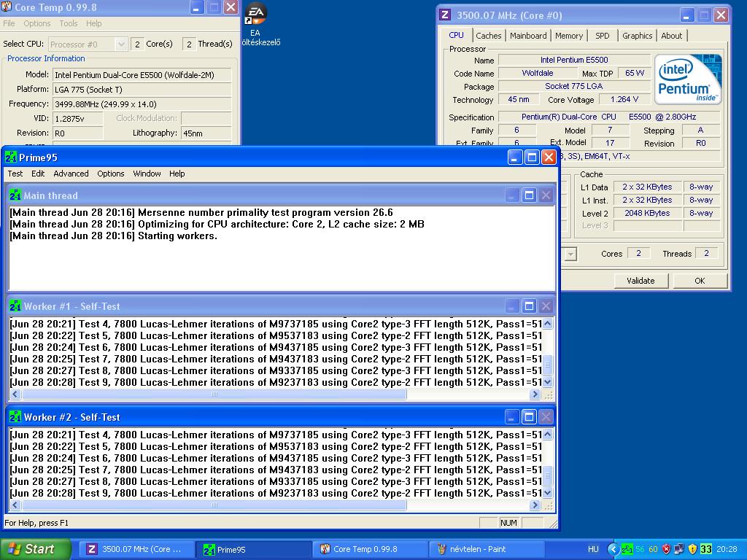The width and height of the screenshot is (747, 560).
Task: Click the Core Temp Frequency field 3499.88MHz
Action: pos(142,104)
